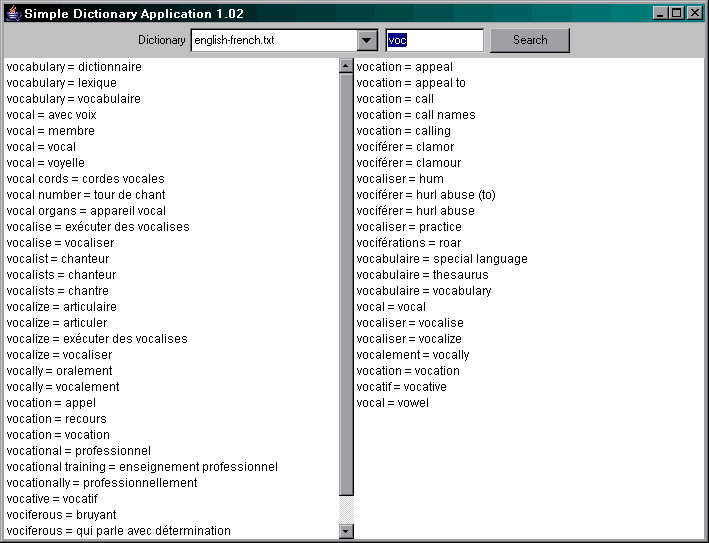Click the left list's scrollbar thumb
Image resolution: width=709 pixels, height=543 pixels.
[x=346, y=284]
